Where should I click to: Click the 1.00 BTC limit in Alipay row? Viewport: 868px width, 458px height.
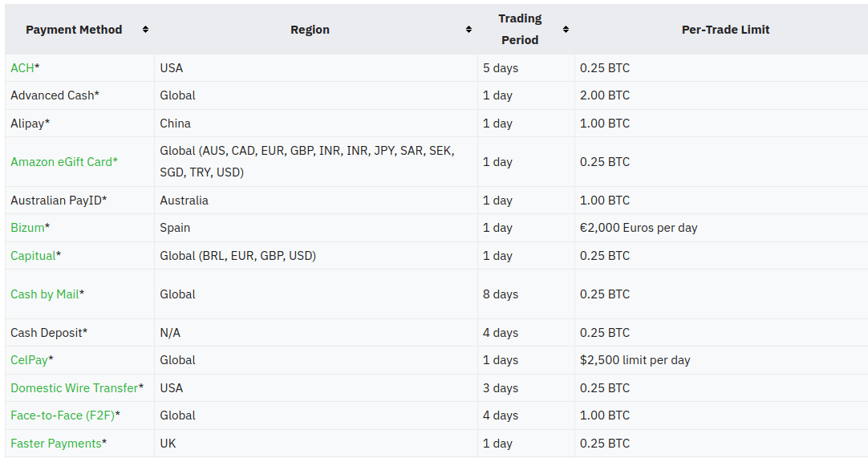click(721, 123)
